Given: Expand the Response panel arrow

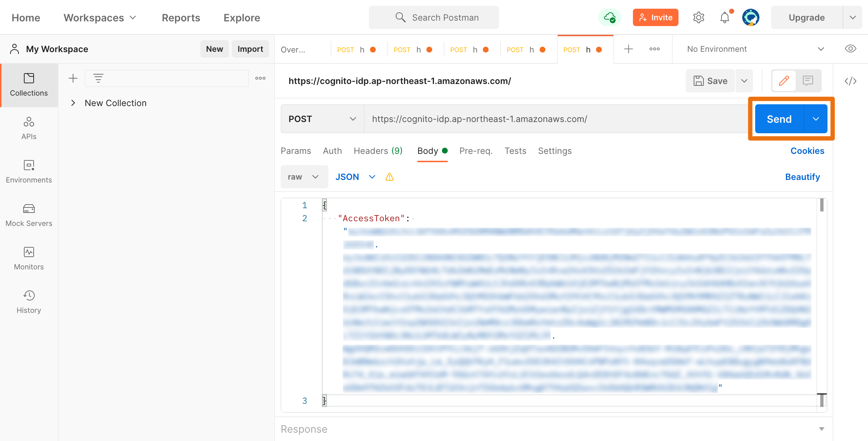Looking at the screenshot, I should (822, 429).
